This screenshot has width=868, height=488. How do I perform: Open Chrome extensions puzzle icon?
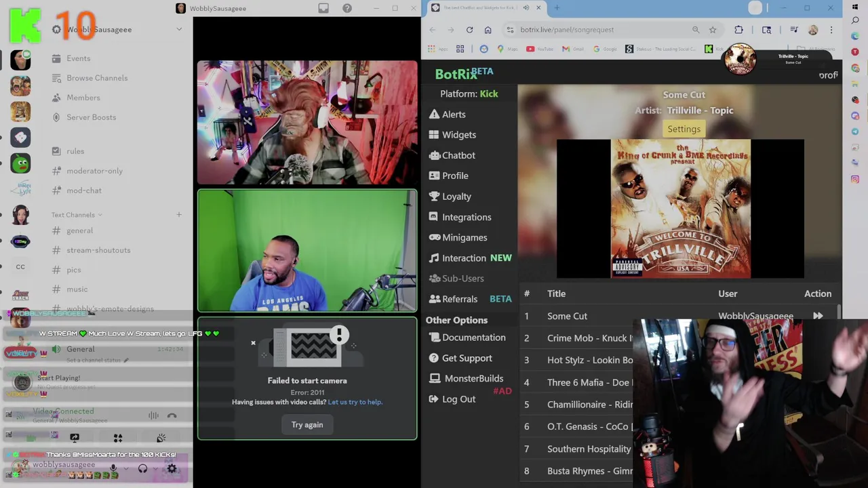(738, 30)
